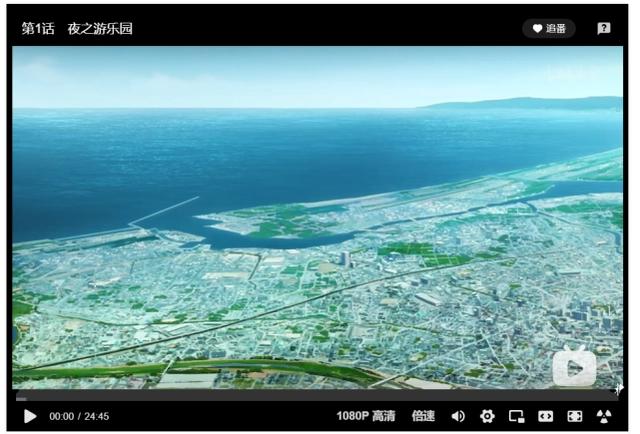640x434 pixels.
Task: Click the large play overlay on the video
Action: 574,367
